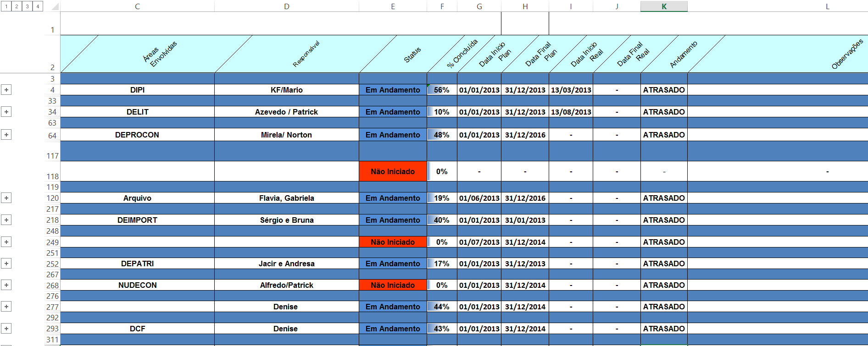The width and height of the screenshot is (868, 346).
Task: Click outline level 3 button
Action: click(27, 6)
